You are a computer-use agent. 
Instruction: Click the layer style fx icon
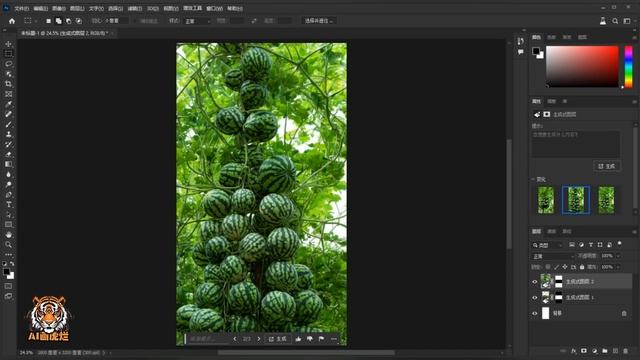click(x=574, y=351)
